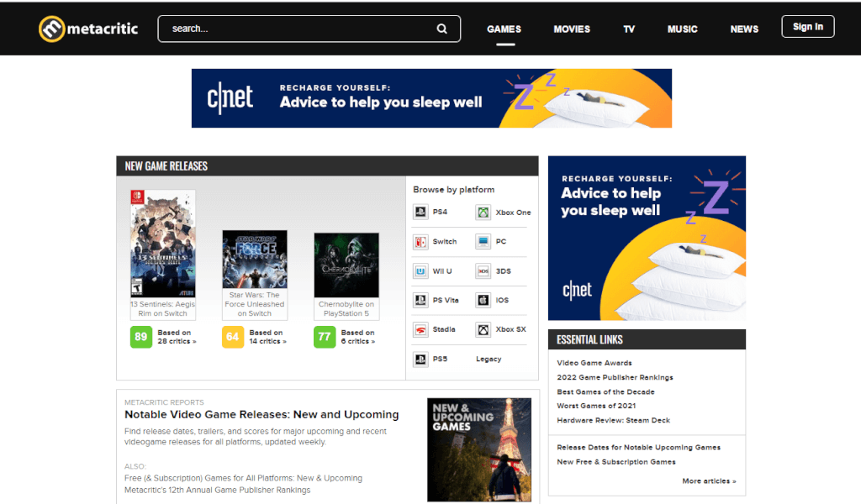
Task: Open Best Games of the Decade link
Action: click(x=605, y=392)
